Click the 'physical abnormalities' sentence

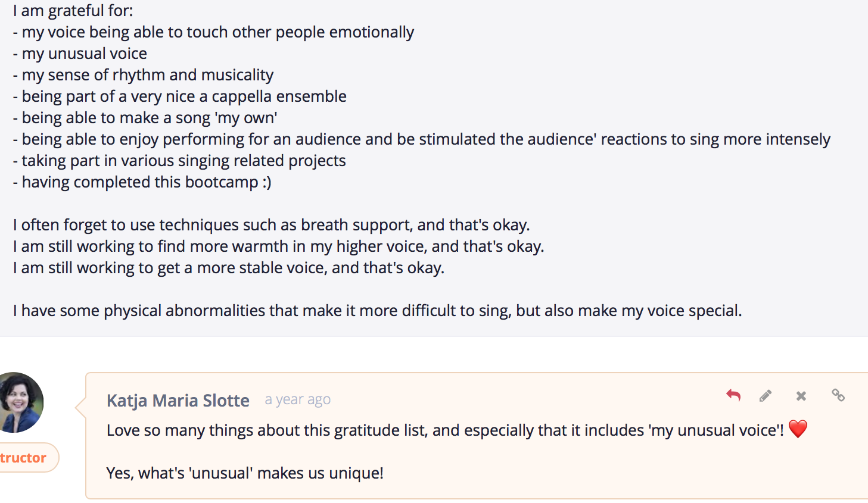coord(377,311)
